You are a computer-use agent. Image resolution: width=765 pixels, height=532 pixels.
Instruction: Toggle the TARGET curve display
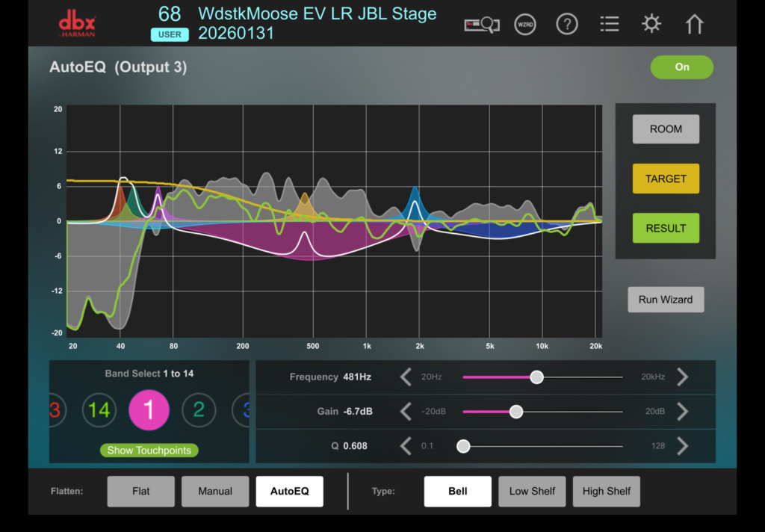[x=666, y=179]
